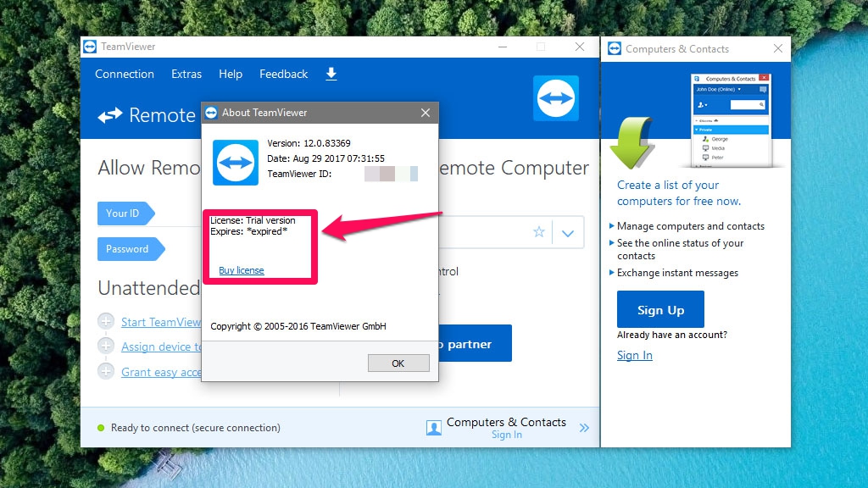Open the Connection menu
This screenshot has width=868, height=488.
click(x=125, y=75)
